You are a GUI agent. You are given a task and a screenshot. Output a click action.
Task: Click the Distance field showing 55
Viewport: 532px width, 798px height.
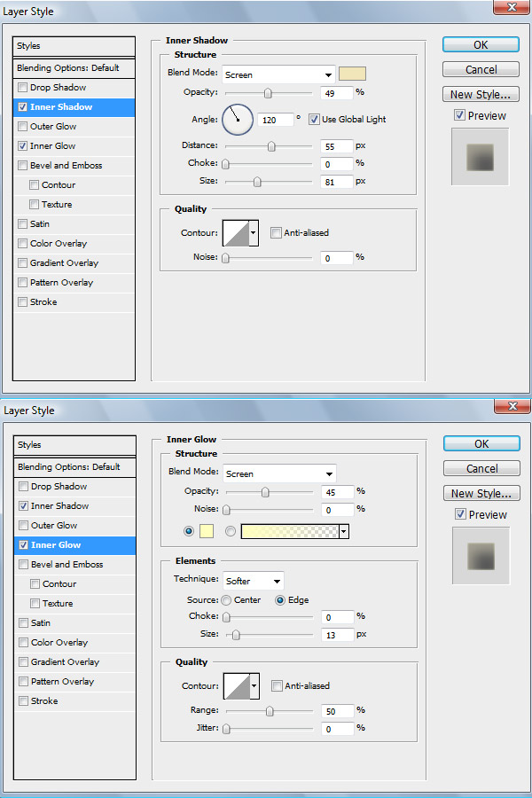click(337, 146)
